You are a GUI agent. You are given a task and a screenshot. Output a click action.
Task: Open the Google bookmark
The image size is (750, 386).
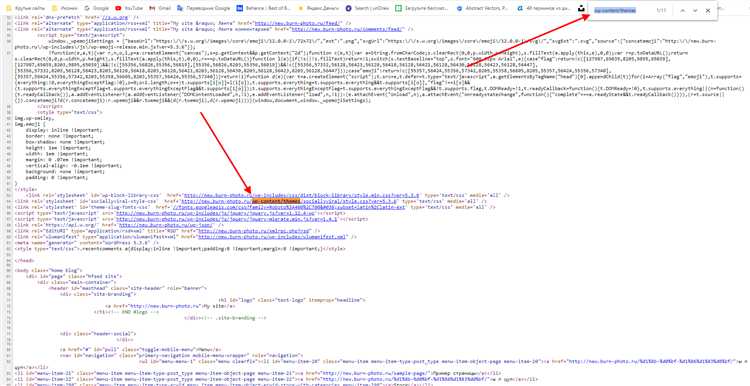pyautogui.click(x=96, y=9)
